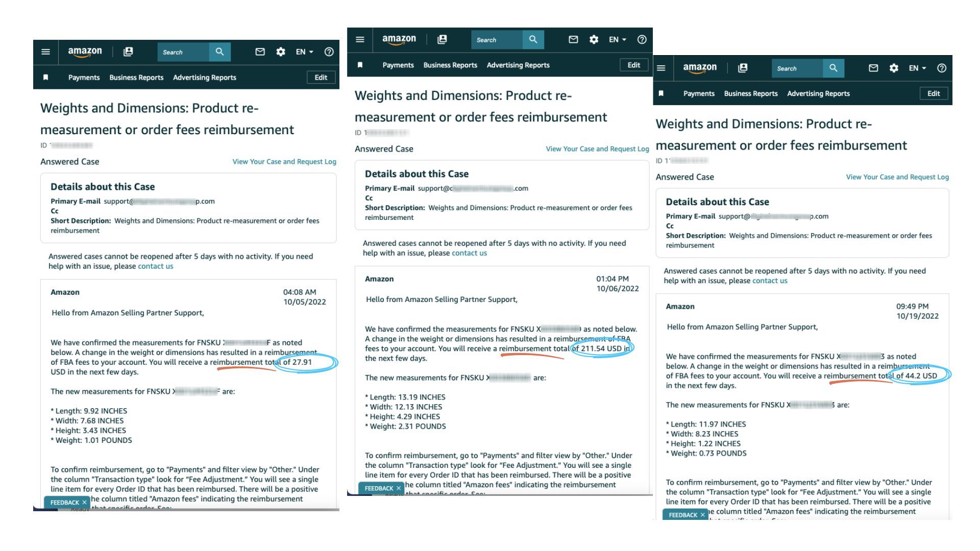980x551 pixels.
Task: Click View Your Case and Request Log
Action: pos(282,161)
